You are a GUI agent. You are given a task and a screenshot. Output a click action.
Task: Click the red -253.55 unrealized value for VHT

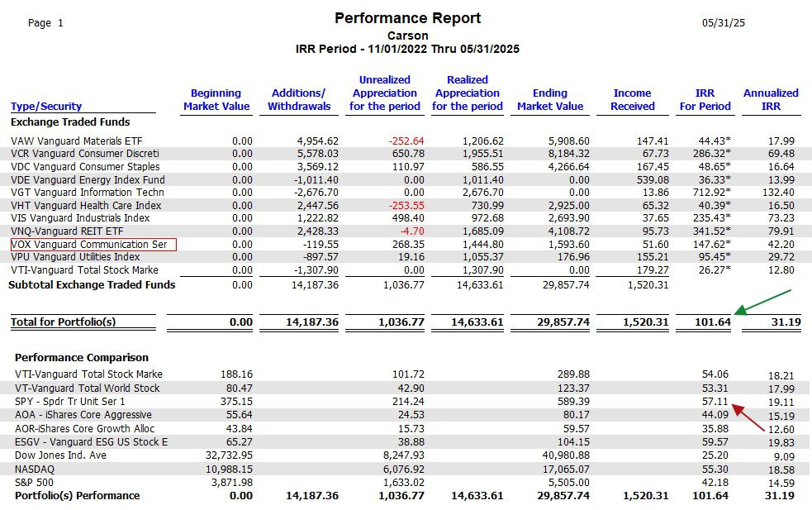point(406,205)
